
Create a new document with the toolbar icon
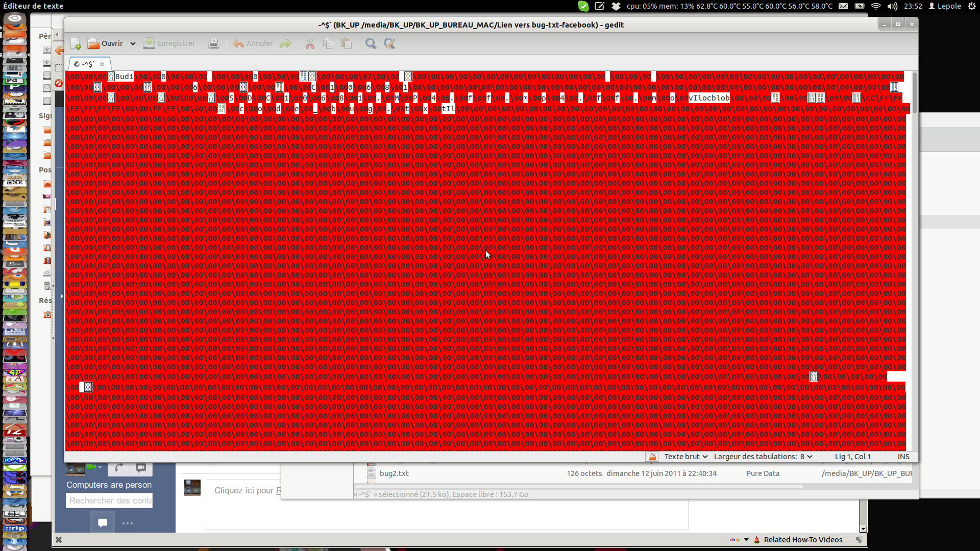point(76,44)
